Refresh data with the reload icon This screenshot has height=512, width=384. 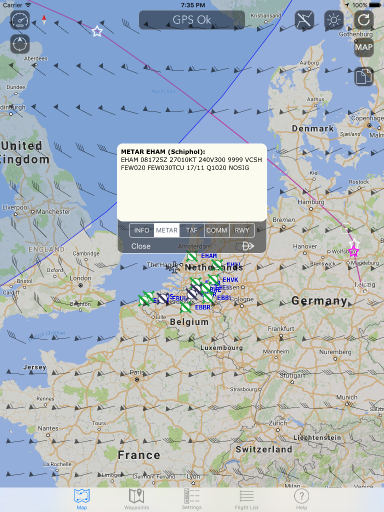point(363,20)
